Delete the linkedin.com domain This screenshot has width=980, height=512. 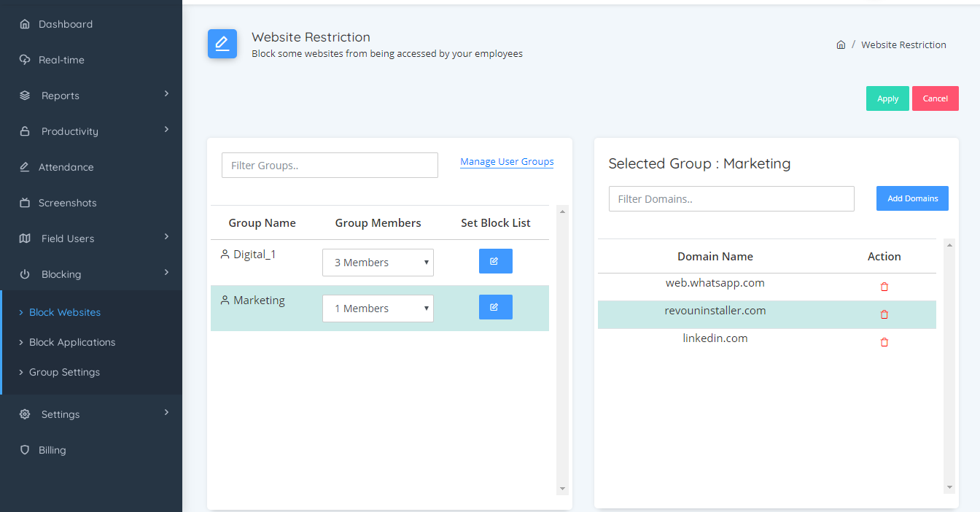[884, 341]
